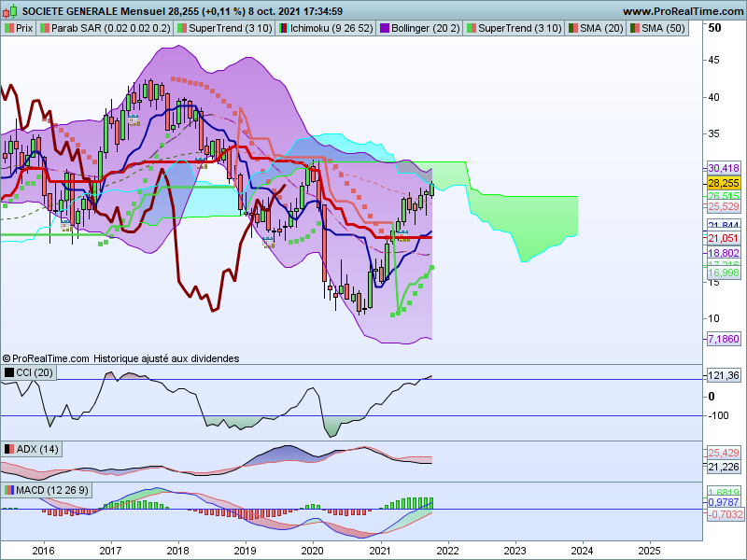Screen dimensions: 747x560
Task: Click the color icon of the SuperTrend label next to Bollinger
Action: click(x=472, y=28)
